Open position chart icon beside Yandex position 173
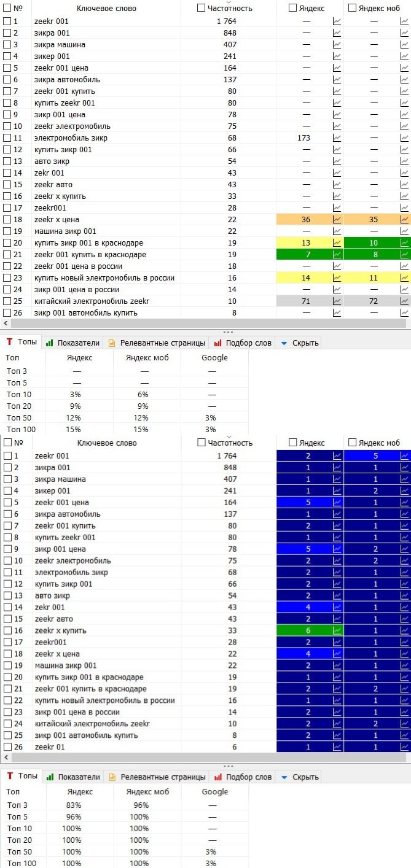Viewport: 411px width, 868px height. (337, 138)
